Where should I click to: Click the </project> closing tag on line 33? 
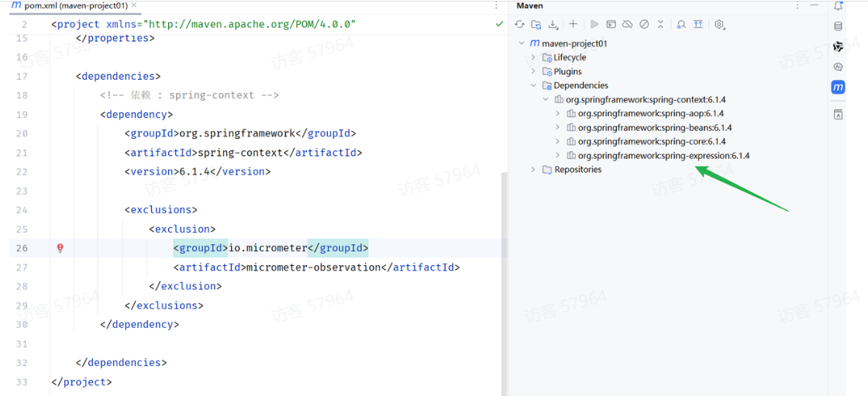(81, 381)
